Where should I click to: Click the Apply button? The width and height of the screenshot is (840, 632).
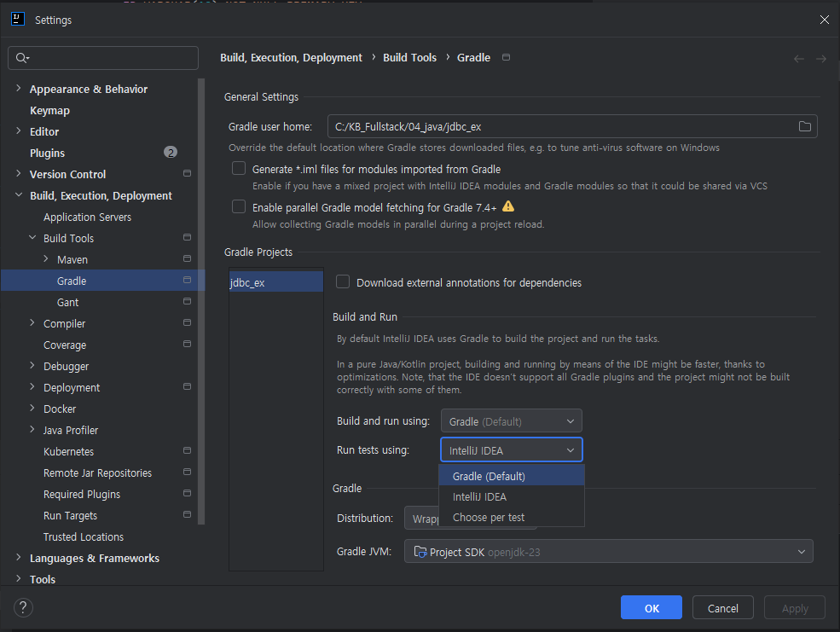tap(795, 607)
